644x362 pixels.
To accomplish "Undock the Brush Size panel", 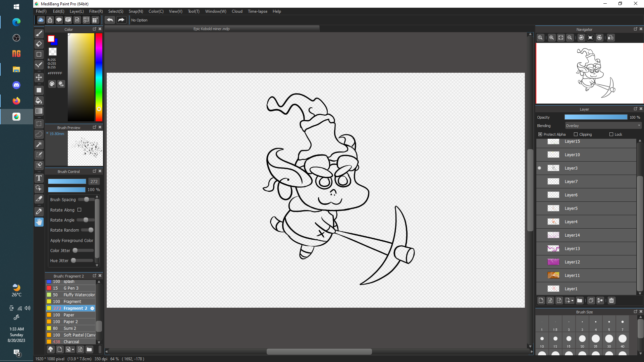I will (x=635, y=312).
